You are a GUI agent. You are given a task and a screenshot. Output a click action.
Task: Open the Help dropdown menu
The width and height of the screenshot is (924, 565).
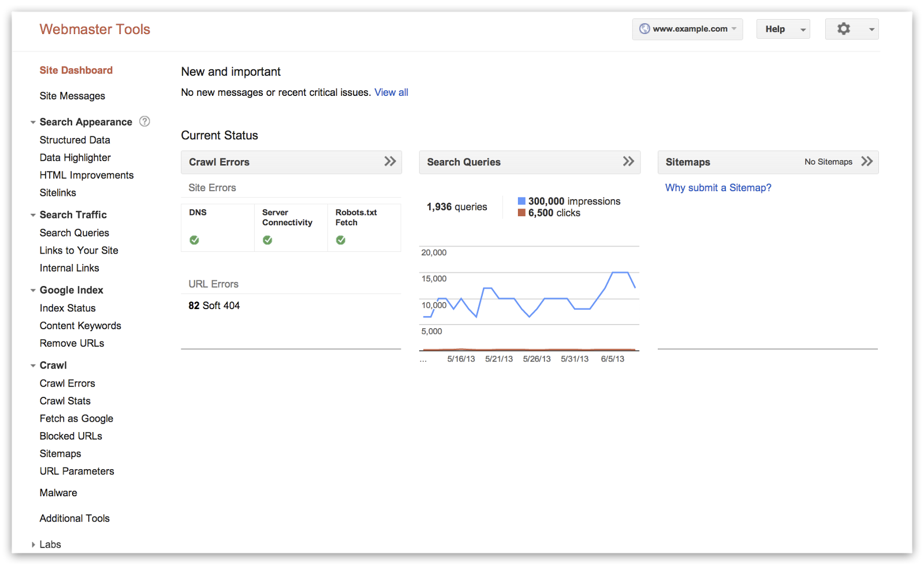click(783, 29)
